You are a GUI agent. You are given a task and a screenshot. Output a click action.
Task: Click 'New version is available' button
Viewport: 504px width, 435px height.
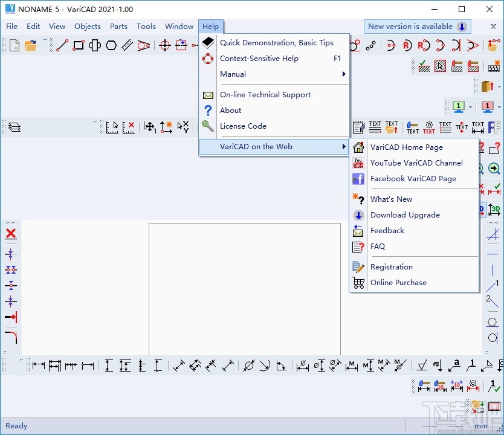click(417, 27)
